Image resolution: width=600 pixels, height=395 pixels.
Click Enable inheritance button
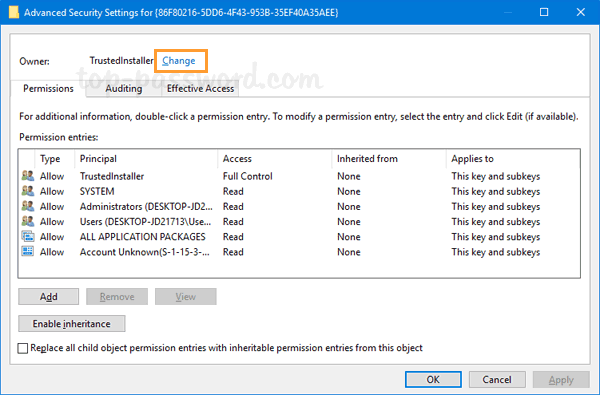tap(72, 324)
